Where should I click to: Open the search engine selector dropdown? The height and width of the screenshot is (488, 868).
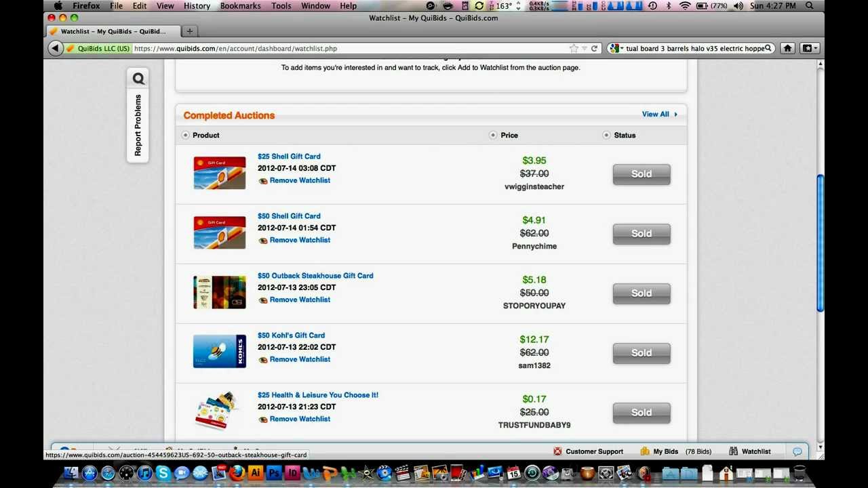(x=616, y=48)
